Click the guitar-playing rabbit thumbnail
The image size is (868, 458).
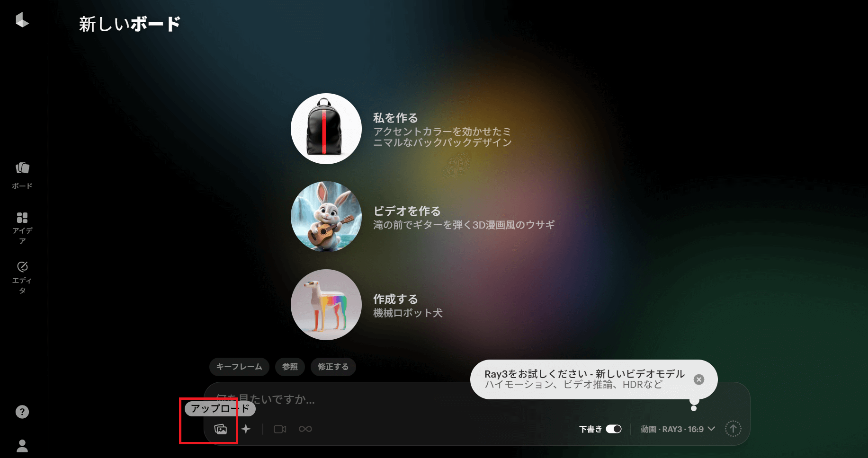(x=325, y=217)
